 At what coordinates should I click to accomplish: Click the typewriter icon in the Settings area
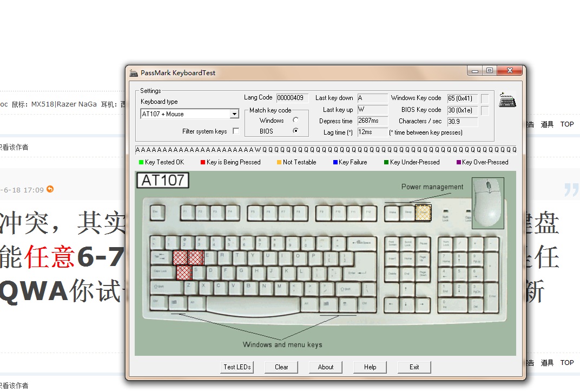tap(507, 100)
